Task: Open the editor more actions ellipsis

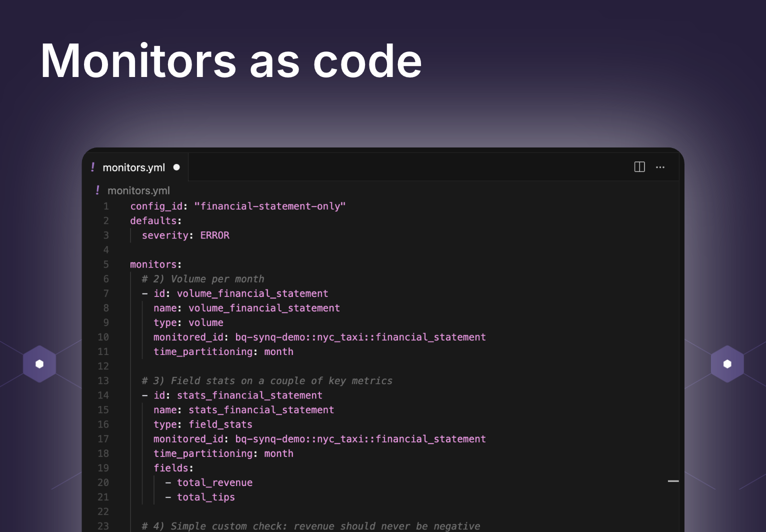Action: tap(660, 167)
